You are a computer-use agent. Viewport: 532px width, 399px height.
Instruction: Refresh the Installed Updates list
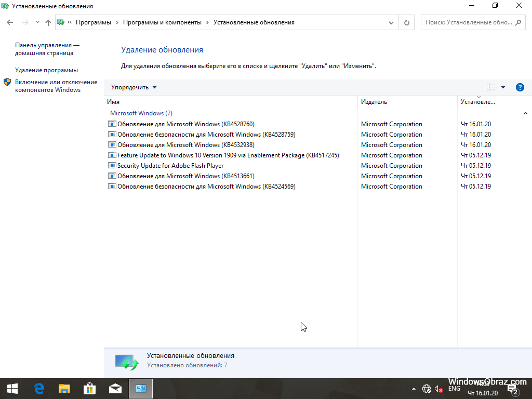click(407, 22)
